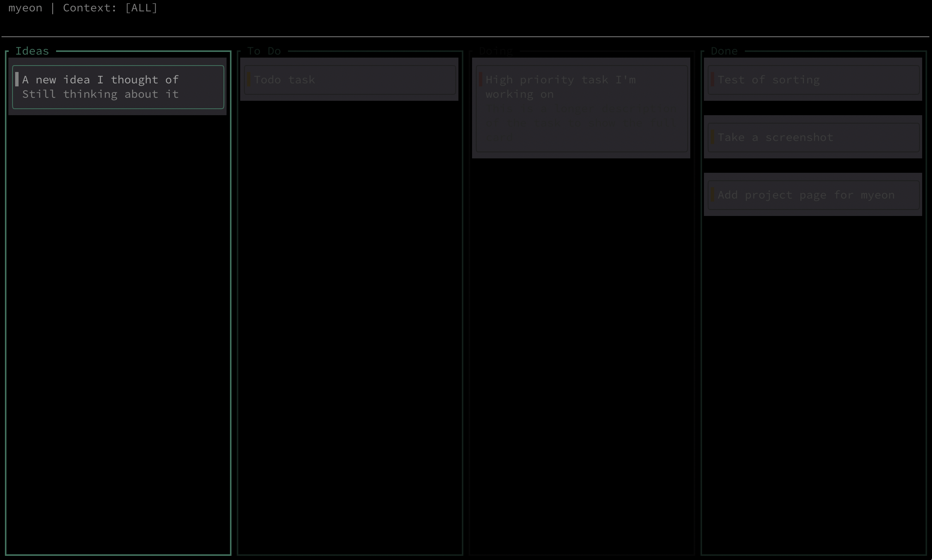Image resolution: width=932 pixels, height=560 pixels.
Task: Click the red priority marker on High priority task
Action: point(480,80)
